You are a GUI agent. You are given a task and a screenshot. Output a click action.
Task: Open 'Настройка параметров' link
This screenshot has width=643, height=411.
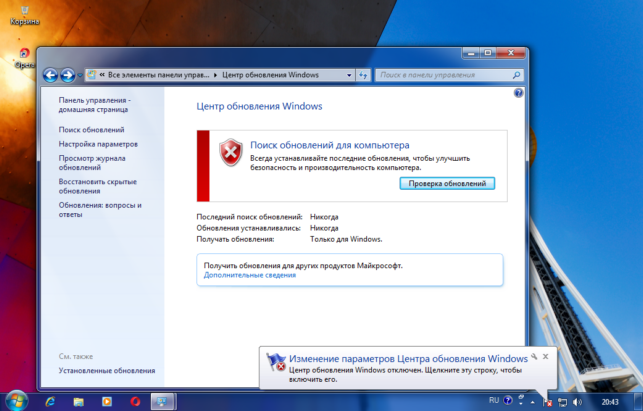click(x=98, y=144)
